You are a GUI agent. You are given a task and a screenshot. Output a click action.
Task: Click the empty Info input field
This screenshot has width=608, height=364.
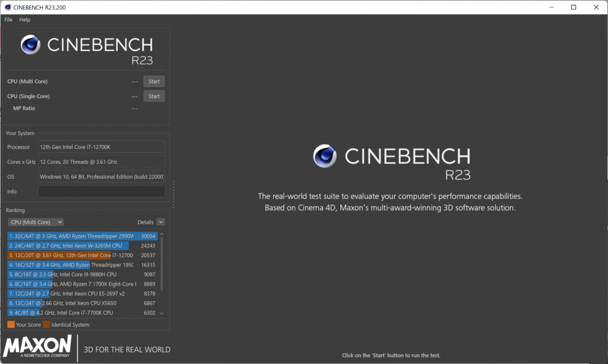[x=101, y=191]
